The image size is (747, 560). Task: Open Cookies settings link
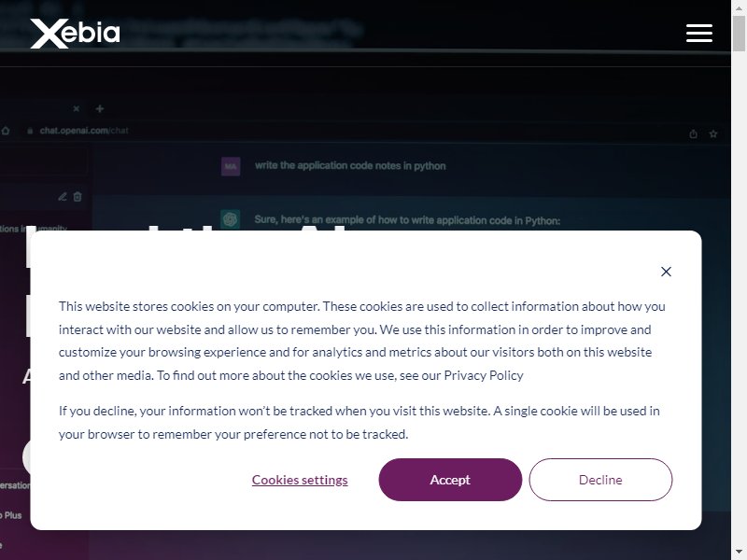pyautogui.click(x=300, y=480)
